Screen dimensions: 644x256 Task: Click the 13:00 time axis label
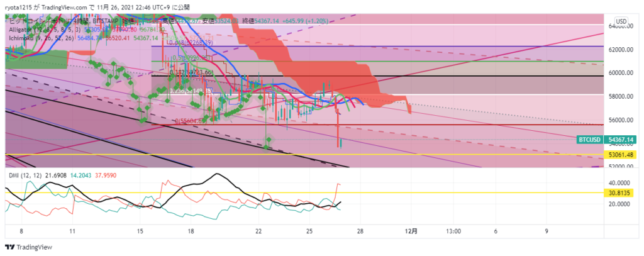453,231
